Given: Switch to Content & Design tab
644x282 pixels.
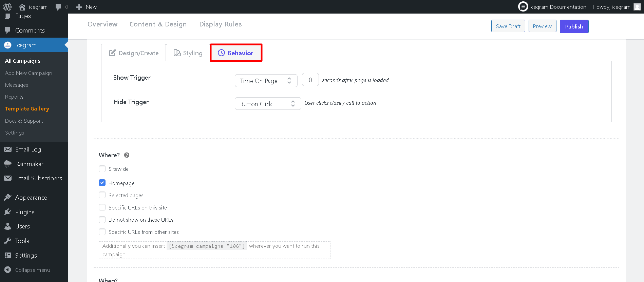Looking at the screenshot, I should click(x=158, y=24).
